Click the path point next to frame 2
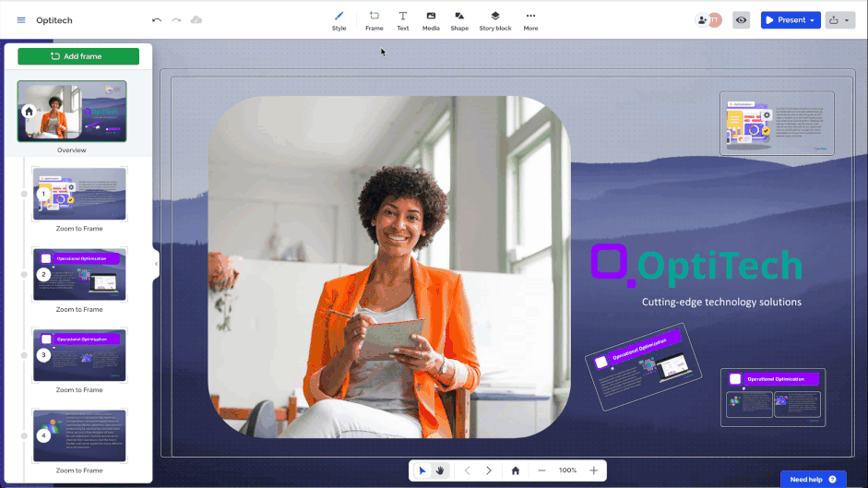 (x=24, y=275)
